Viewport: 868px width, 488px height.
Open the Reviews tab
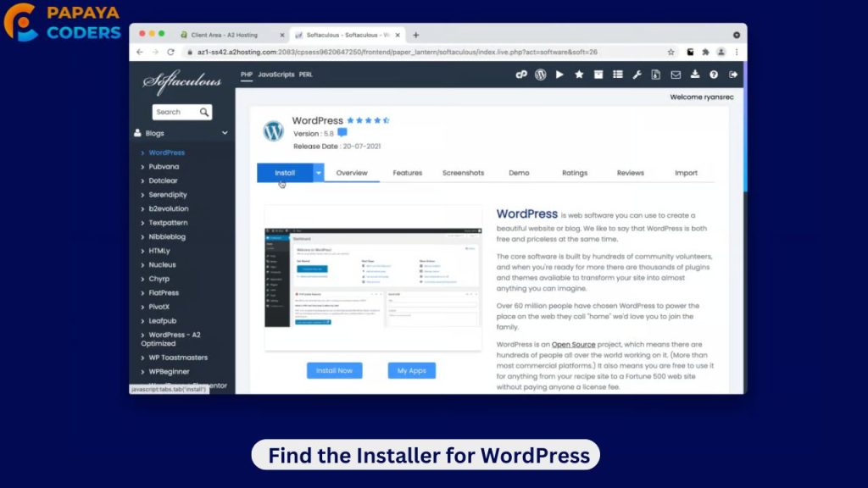coord(630,173)
